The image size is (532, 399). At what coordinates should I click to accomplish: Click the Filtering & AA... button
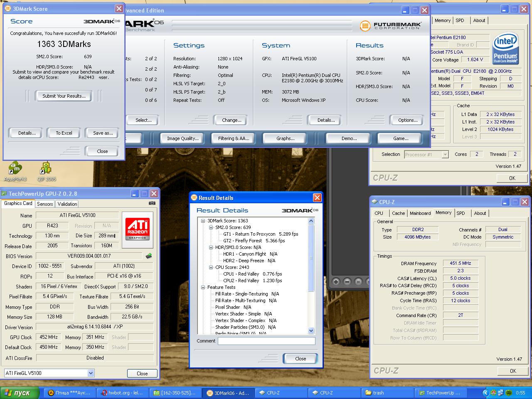pyautogui.click(x=234, y=138)
